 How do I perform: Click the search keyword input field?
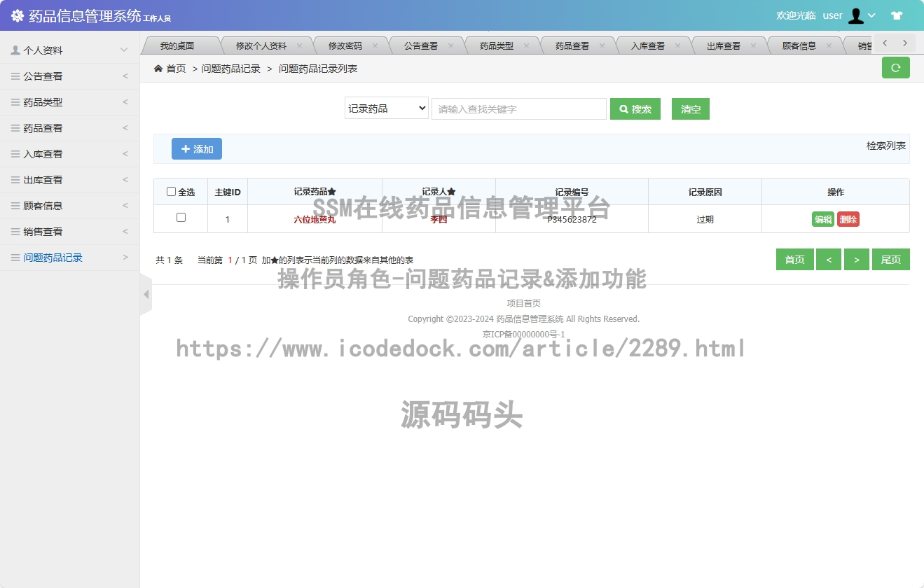pyautogui.click(x=519, y=108)
